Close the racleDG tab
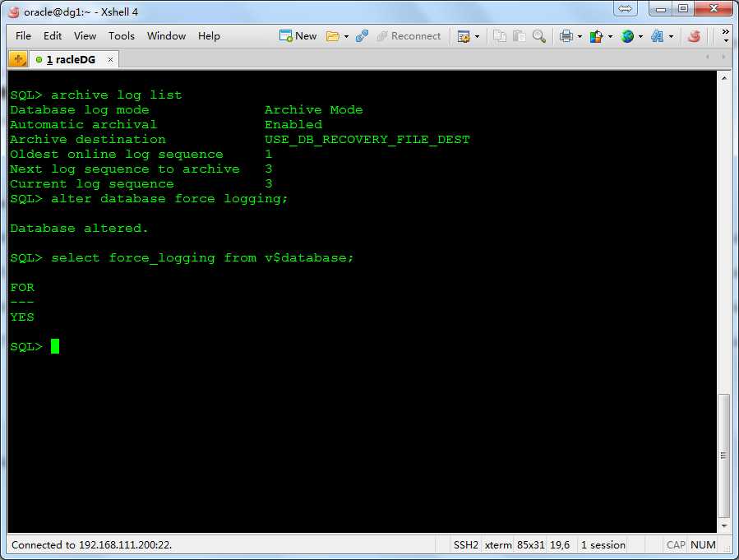The width and height of the screenshot is (739, 560). point(110,59)
